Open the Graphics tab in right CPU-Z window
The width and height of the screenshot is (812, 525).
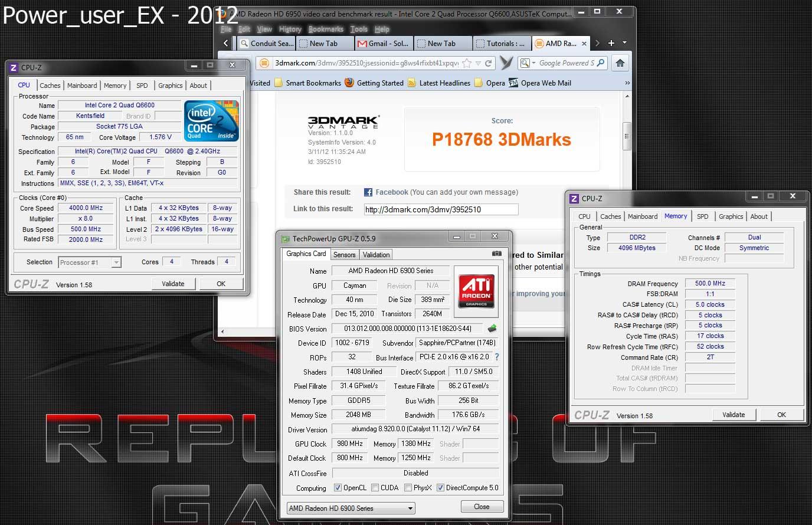731,216
